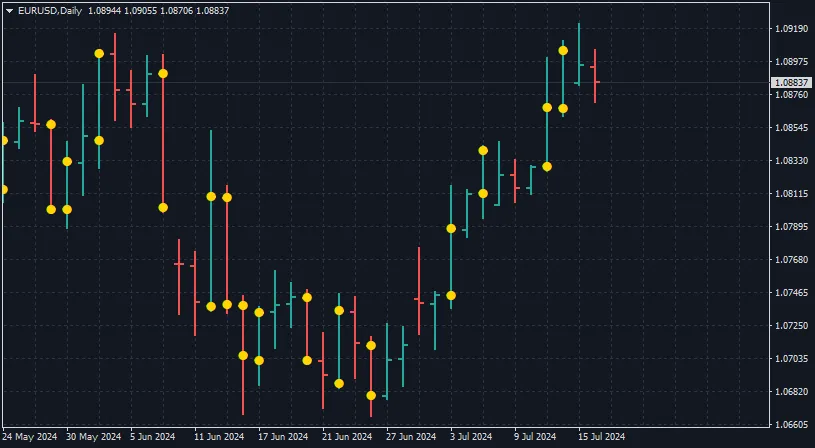
Task: Click the EURUSD,Daily chart title
Action: (50, 10)
